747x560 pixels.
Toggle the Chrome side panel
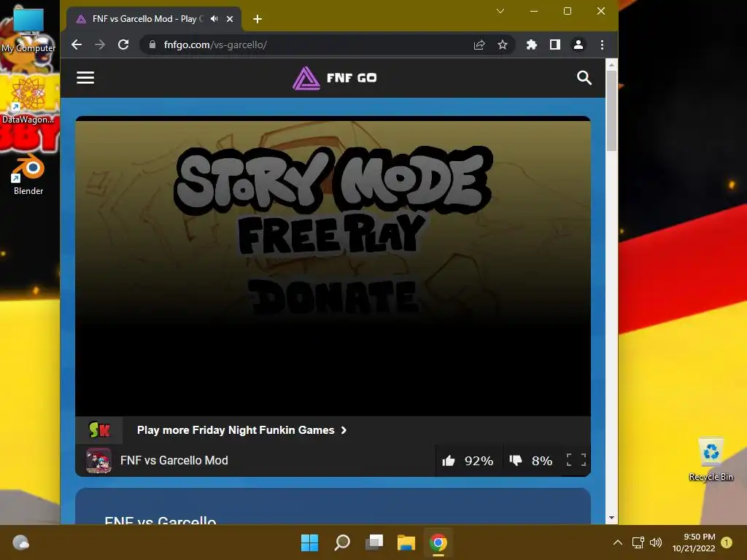(554, 44)
